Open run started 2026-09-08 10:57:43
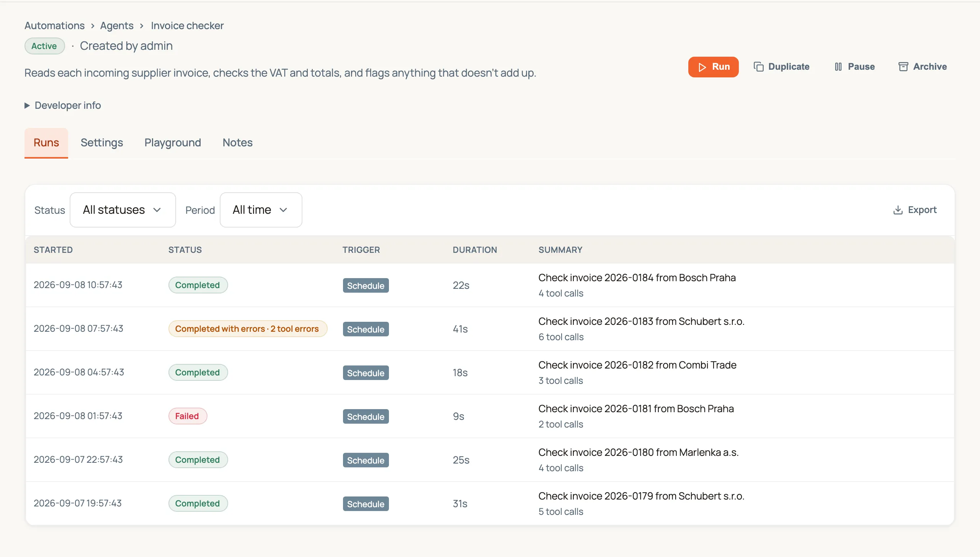Viewport: 980px width, 557px height. point(490,285)
